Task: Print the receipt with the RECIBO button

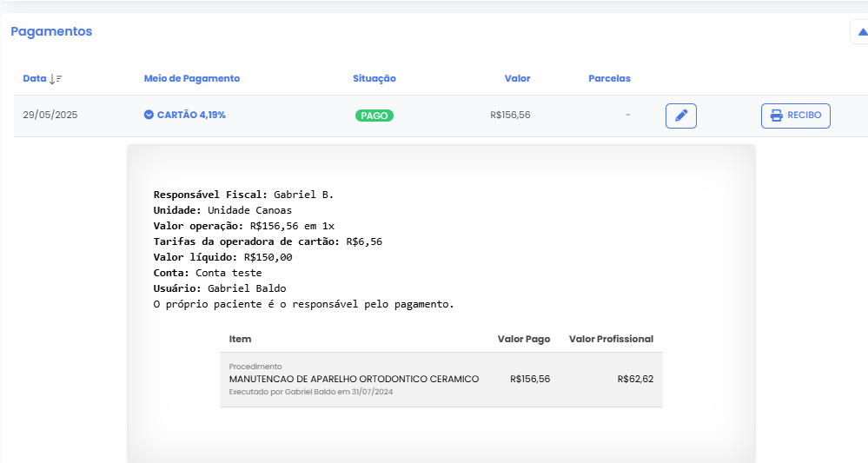Action: point(796,116)
